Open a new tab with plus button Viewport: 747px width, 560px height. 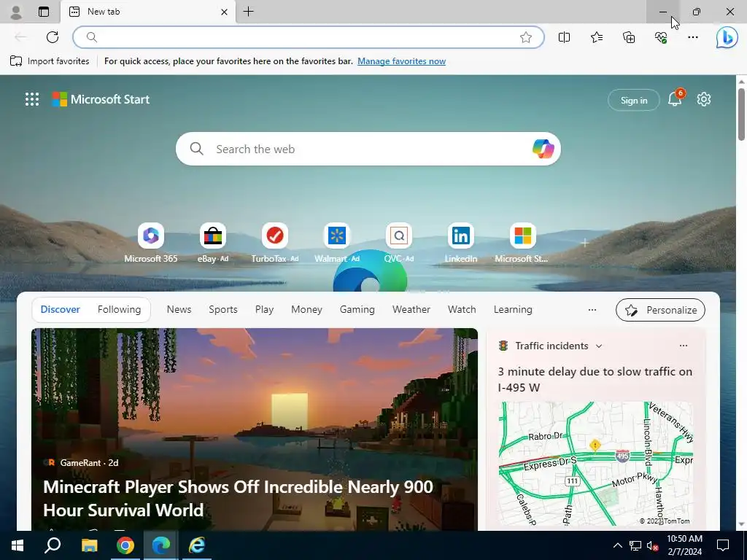pos(248,12)
